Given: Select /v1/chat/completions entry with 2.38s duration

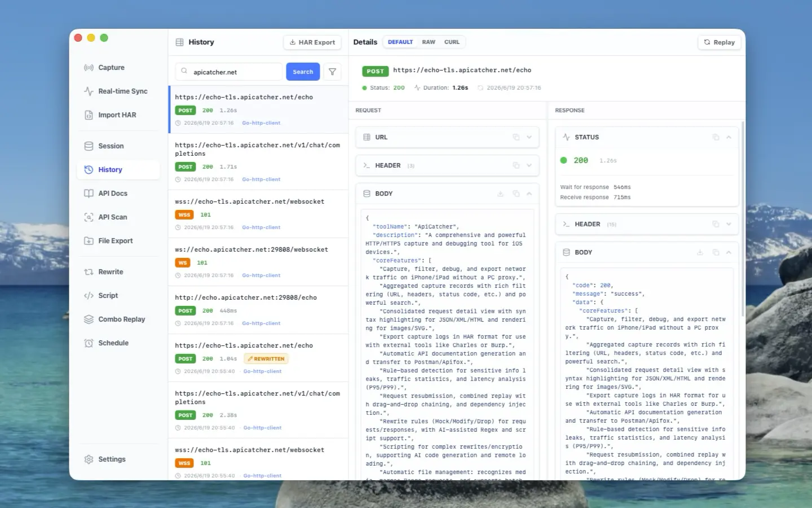Looking at the screenshot, I should 258,410.
